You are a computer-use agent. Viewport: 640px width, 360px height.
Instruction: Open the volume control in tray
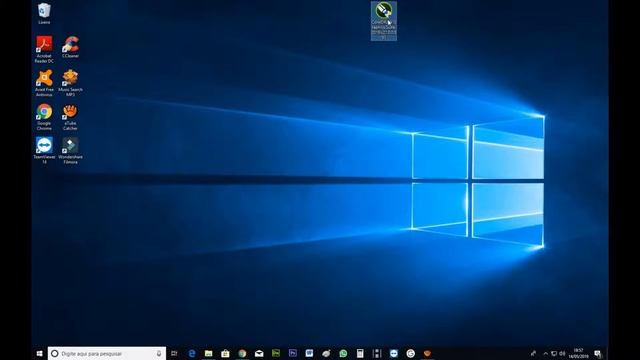562,353
